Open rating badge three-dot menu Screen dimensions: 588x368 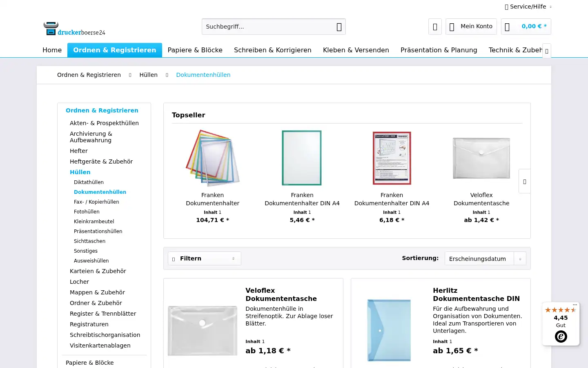click(575, 305)
